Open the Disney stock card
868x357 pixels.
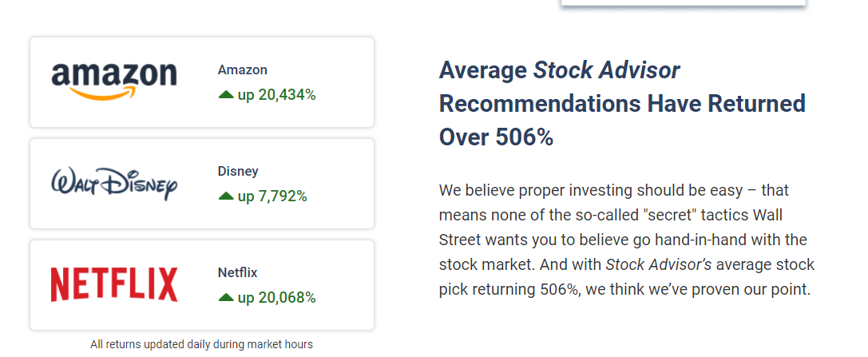pos(202,183)
